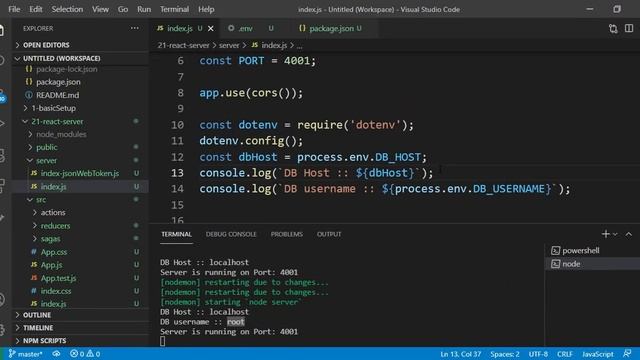Click the Ln 13, Col 37 indicator
Screen dimensions: 640x360
click(460, 354)
